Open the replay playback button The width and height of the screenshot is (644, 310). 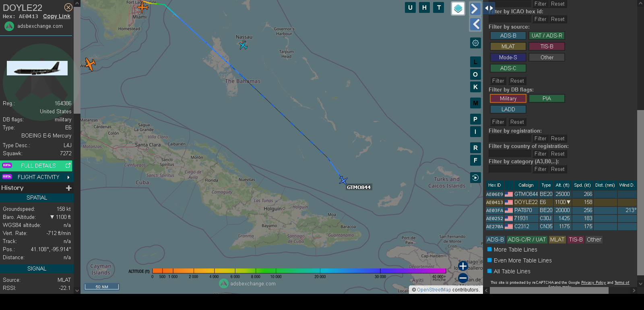pos(475,177)
